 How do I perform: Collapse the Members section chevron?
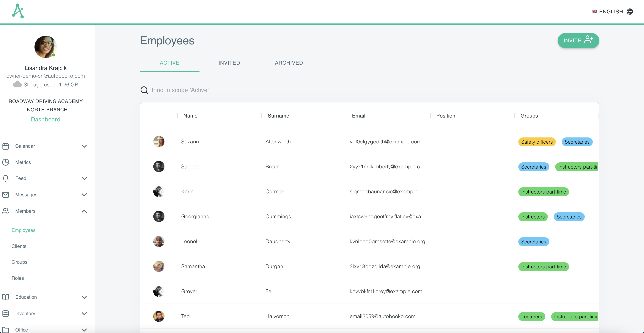[x=84, y=211]
